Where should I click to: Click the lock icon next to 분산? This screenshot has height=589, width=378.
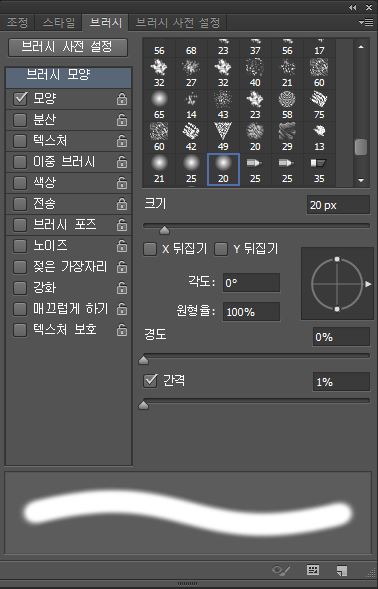tap(122, 120)
